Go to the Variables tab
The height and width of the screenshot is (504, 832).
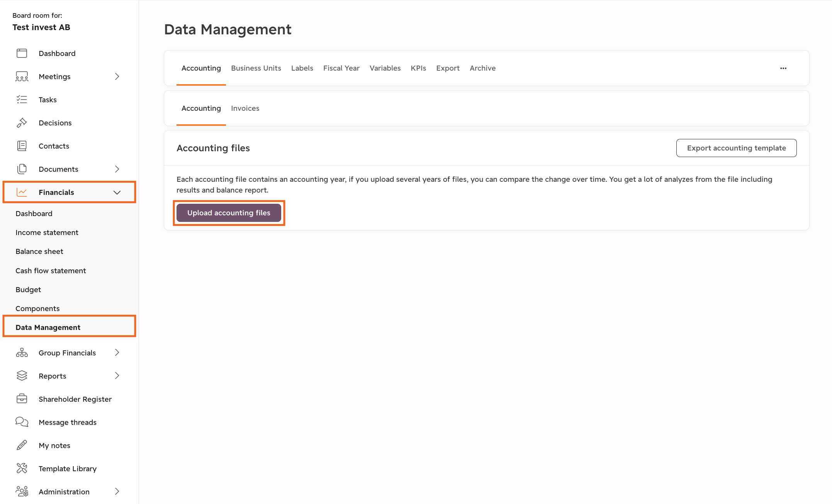coord(385,68)
